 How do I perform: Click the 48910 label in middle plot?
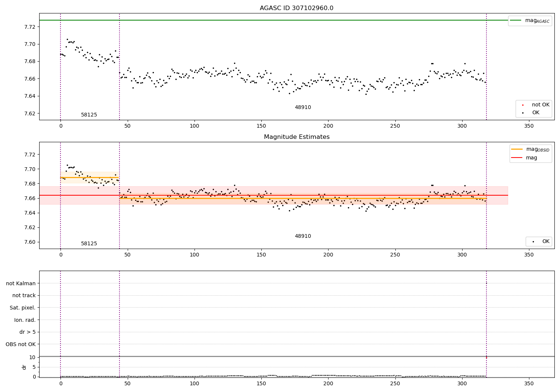click(303, 236)
